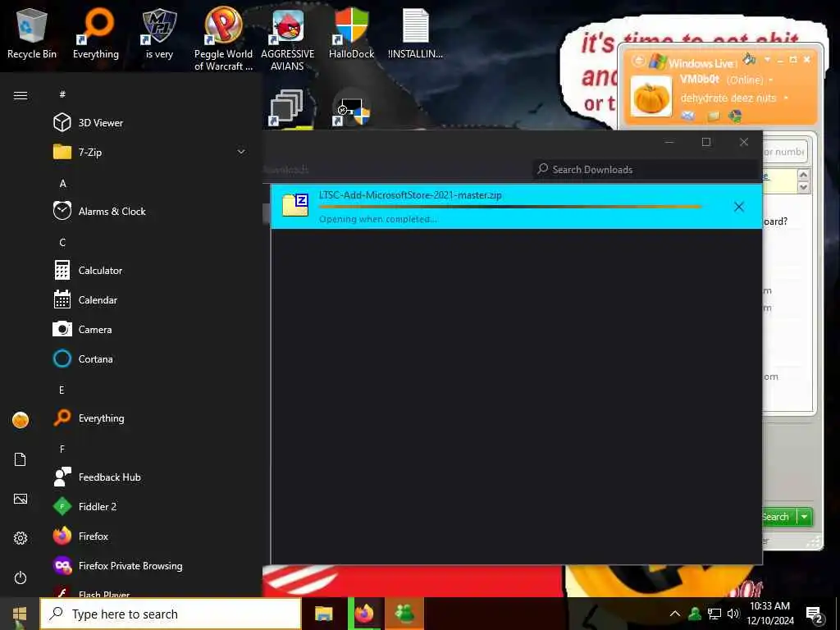Open Pictures from Start sidebar

click(21, 500)
